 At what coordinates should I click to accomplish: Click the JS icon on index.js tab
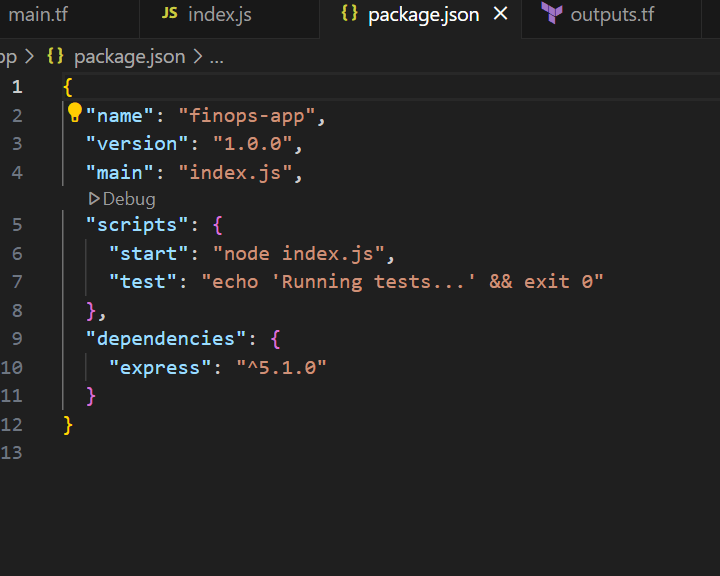click(170, 14)
